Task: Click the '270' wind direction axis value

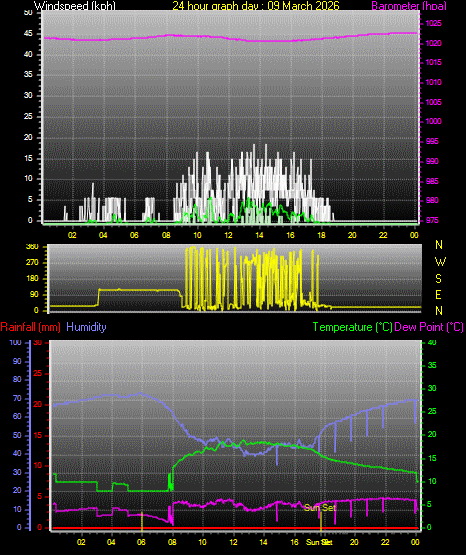Action: (x=32, y=263)
